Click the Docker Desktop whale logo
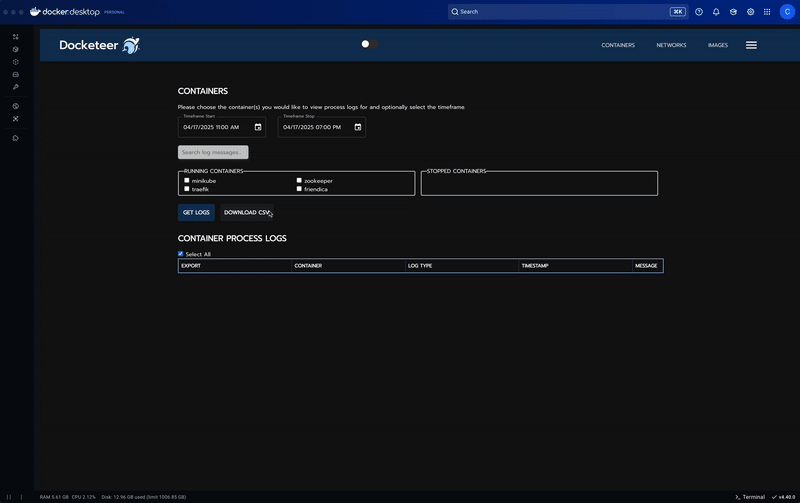The height and width of the screenshot is (503, 800). pos(35,11)
